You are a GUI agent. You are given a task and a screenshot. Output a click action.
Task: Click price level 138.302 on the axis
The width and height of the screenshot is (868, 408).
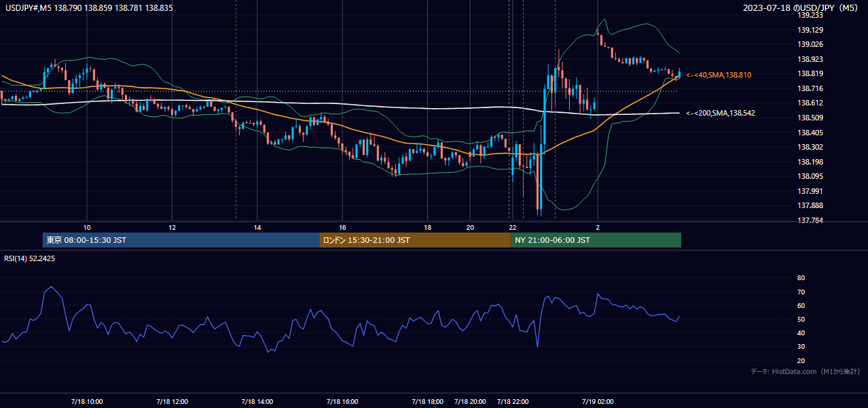811,147
